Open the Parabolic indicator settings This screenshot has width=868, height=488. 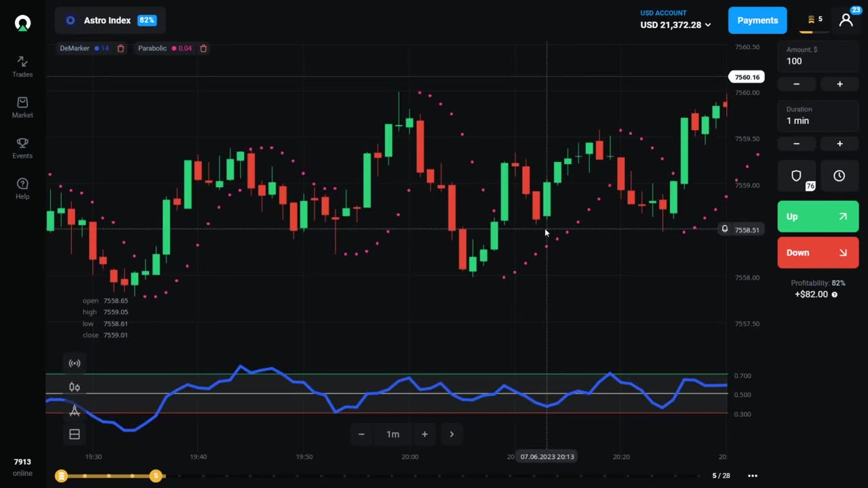point(165,48)
